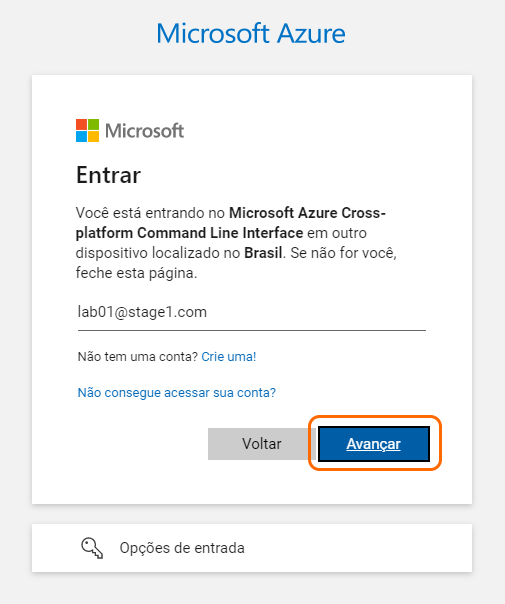Screen dimensions: 505x604
Task: Open Não consegue acessar sua conta? link
Action: pos(177,393)
